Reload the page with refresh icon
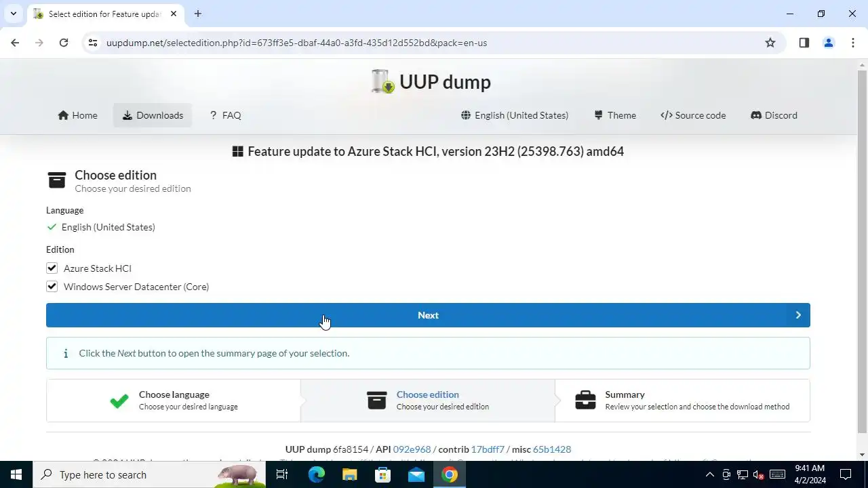The image size is (868, 488). 64,43
